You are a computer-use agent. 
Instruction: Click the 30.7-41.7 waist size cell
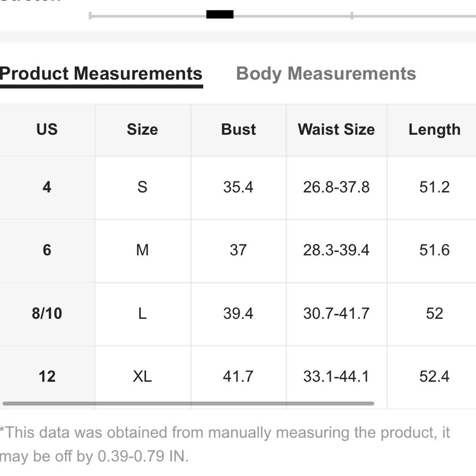tap(337, 314)
